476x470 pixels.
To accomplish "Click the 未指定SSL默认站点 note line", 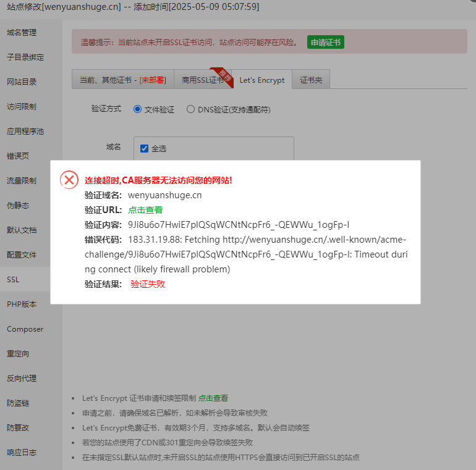I will (x=221, y=457).
